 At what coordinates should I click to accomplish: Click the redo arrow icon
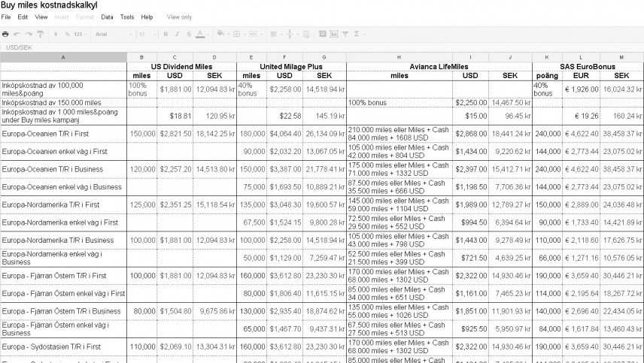[29, 34]
